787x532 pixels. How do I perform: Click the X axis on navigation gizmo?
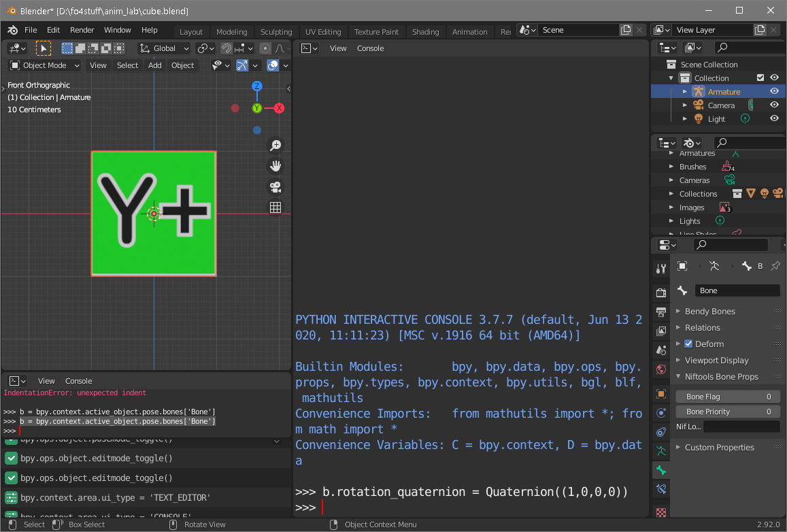pyautogui.click(x=279, y=108)
